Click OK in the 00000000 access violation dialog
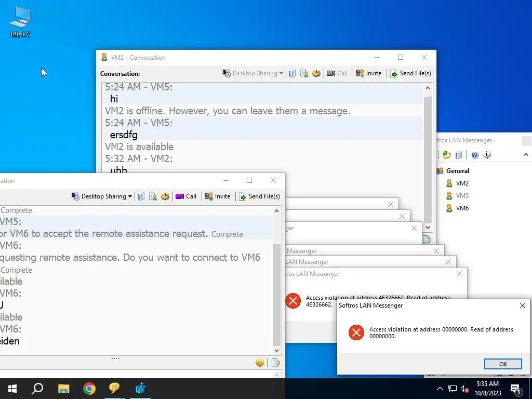Viewport: 532px width, 399px height. pyautogui.click(x=503, y=364)
